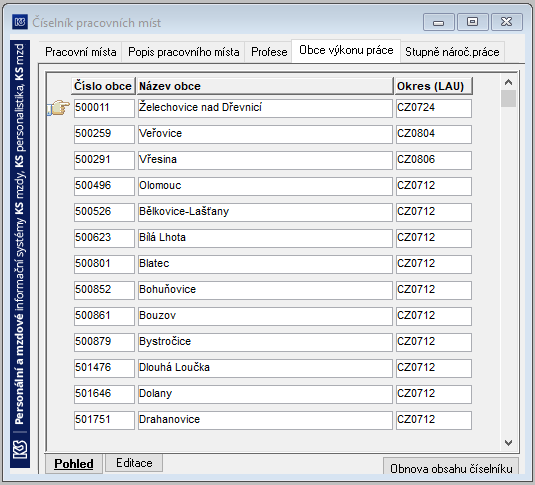Click the 500496 number field

pos(104,186)
